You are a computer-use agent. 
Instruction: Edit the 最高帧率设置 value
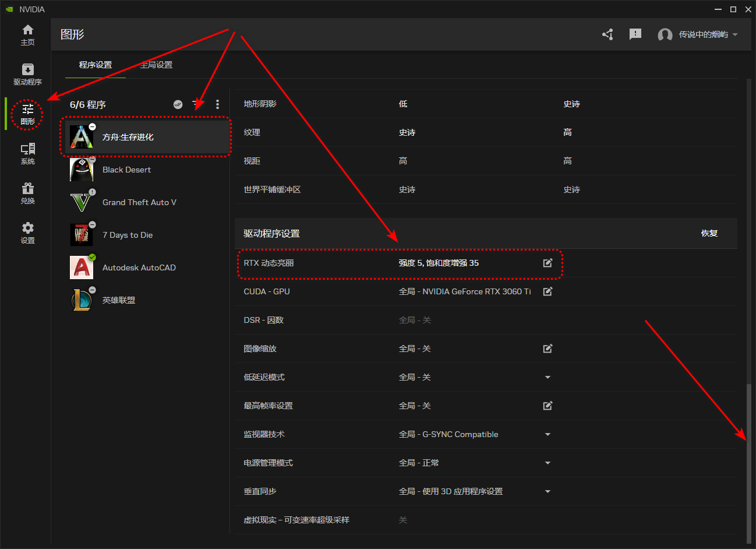(x=547, y=406)
